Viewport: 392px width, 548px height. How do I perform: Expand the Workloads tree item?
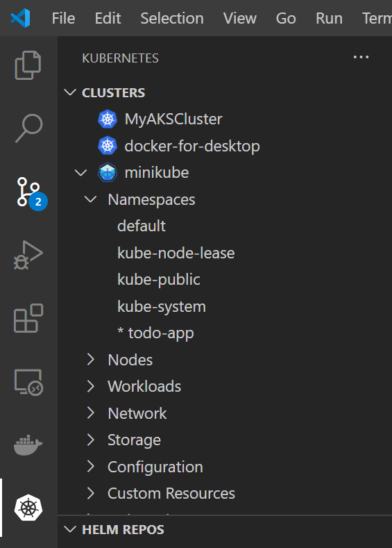point(91,386)
